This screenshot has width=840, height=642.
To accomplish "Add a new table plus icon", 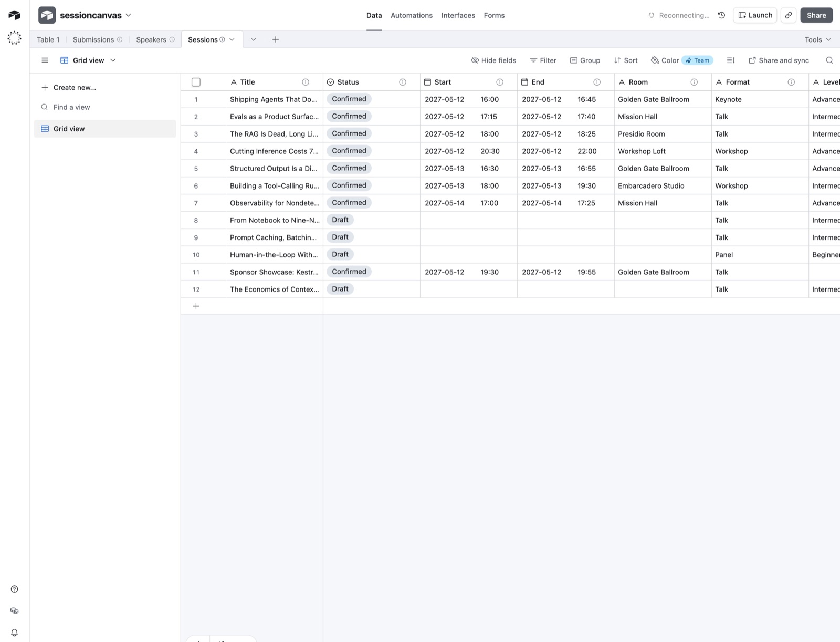I will coord(276,39).
